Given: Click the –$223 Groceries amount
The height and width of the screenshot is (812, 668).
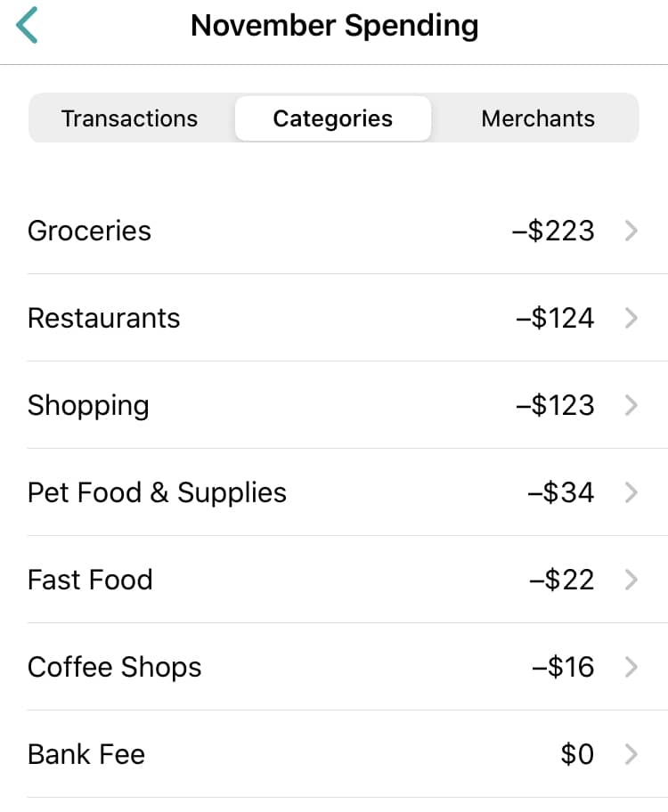Looking at the screenshot, I should tap(553, 231).
